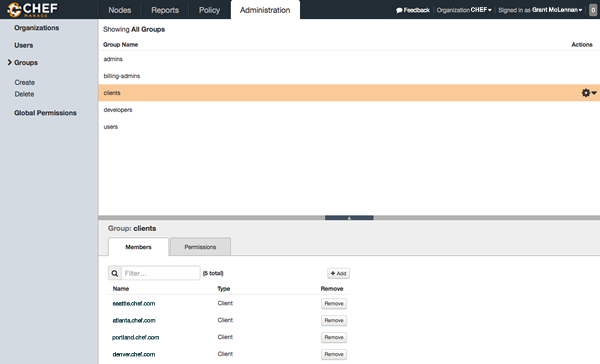Switch to the Permissions tab

(200, 247)
